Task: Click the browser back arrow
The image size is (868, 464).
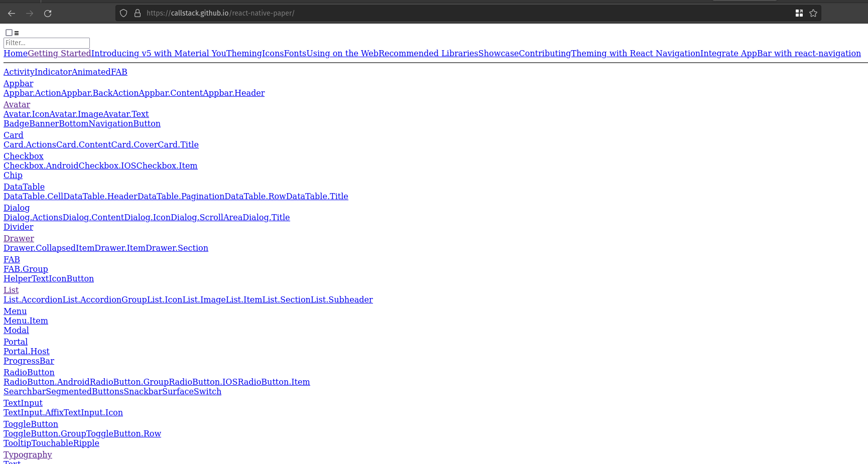Action: point(11,13)
